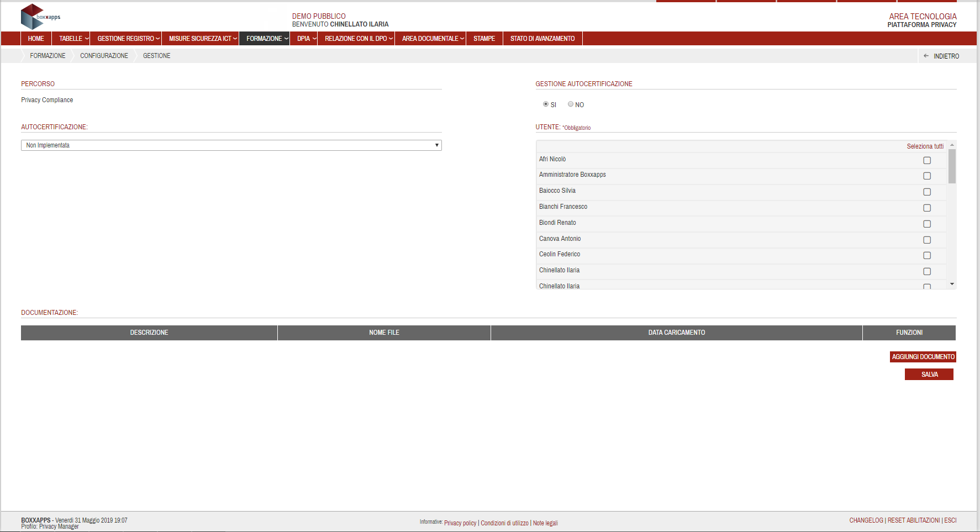Expand the DPIA menu
This screenshot has height=532, width=980.
[304, 39]
